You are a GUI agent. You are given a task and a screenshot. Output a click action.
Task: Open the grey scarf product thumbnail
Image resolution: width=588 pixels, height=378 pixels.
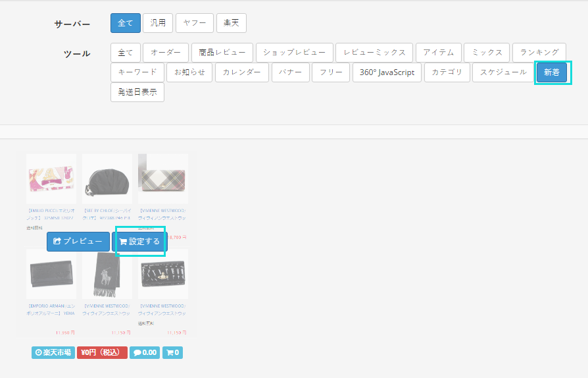click(x=107, y=274)
